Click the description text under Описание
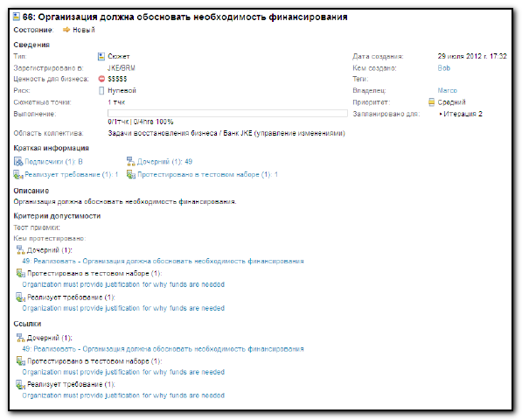The image size is (522, 420). tap(125, 202)
